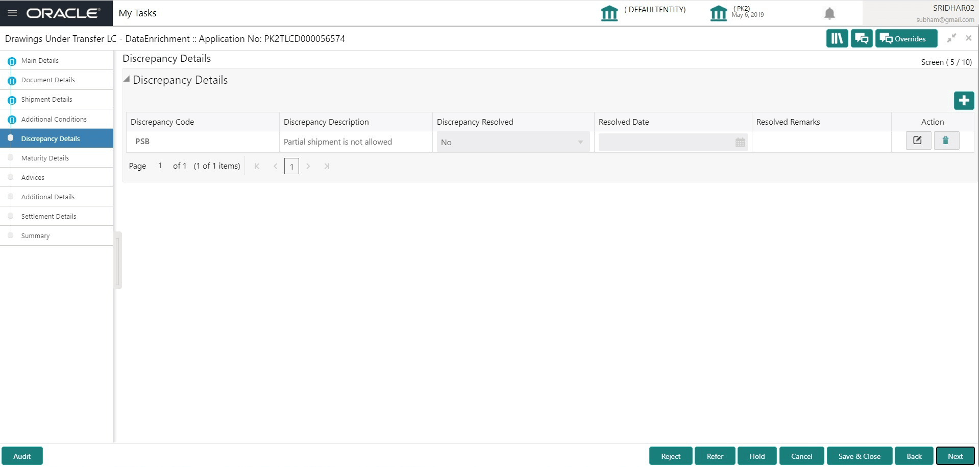Click 'Partial shipment is not allowed' description

[x=338, y=142]
